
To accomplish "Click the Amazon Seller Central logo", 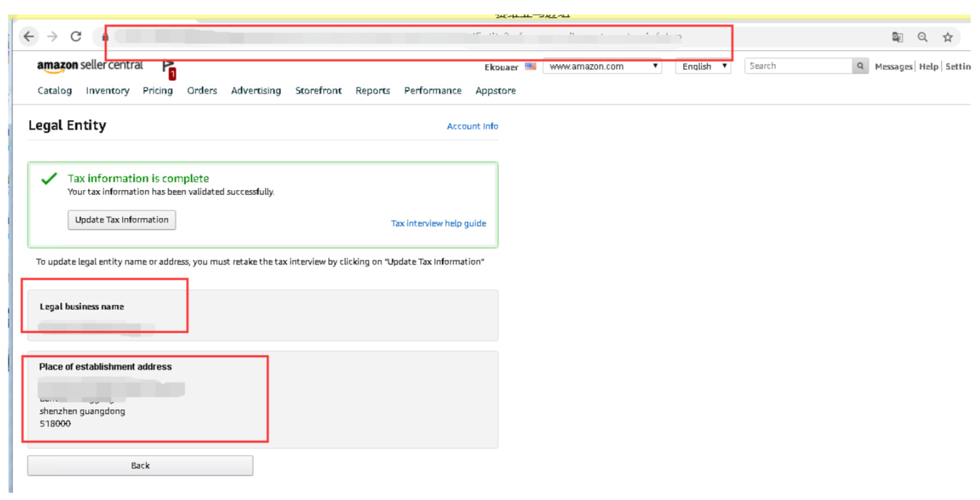I will click(x=90, y=66).
